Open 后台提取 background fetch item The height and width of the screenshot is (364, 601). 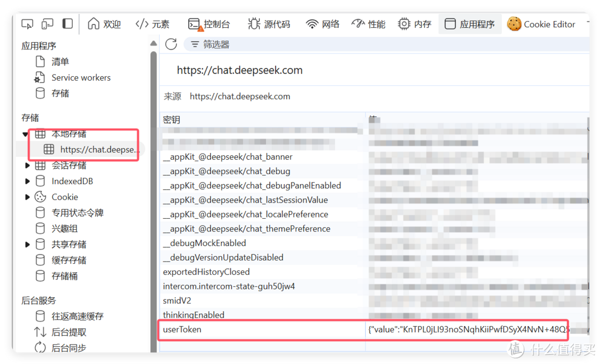click(69, 332)
